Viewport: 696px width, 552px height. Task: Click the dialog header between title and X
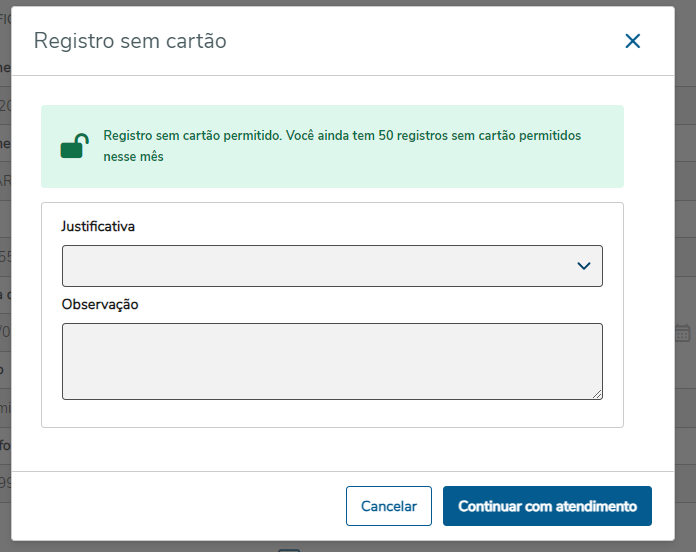coord(420,41)
